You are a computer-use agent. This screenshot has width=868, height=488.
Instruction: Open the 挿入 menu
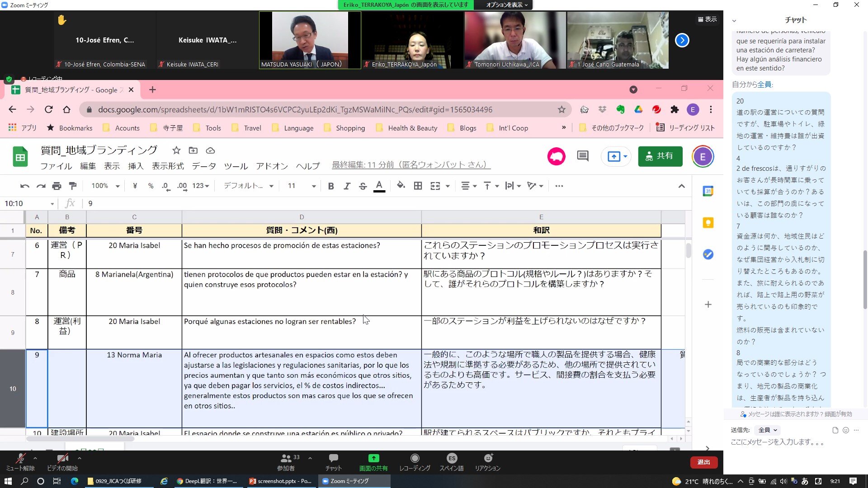pyautogui.click(x=136, y=166)
